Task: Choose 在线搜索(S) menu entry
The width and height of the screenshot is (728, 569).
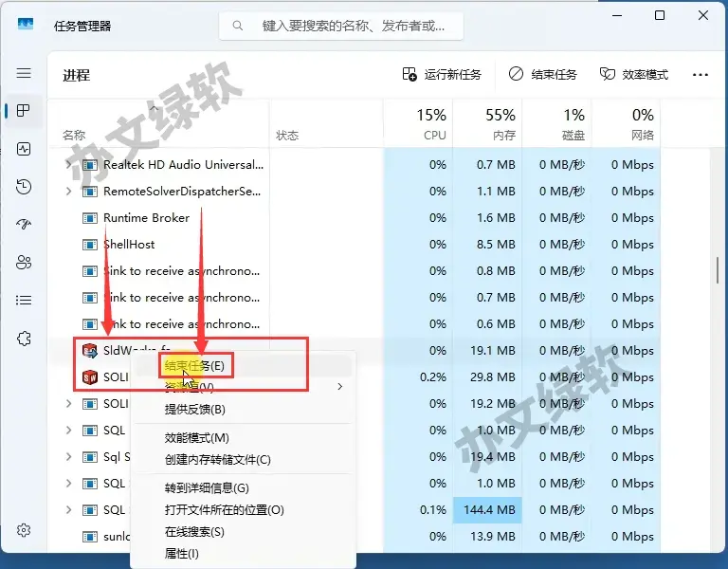Action: pos(242,532)
